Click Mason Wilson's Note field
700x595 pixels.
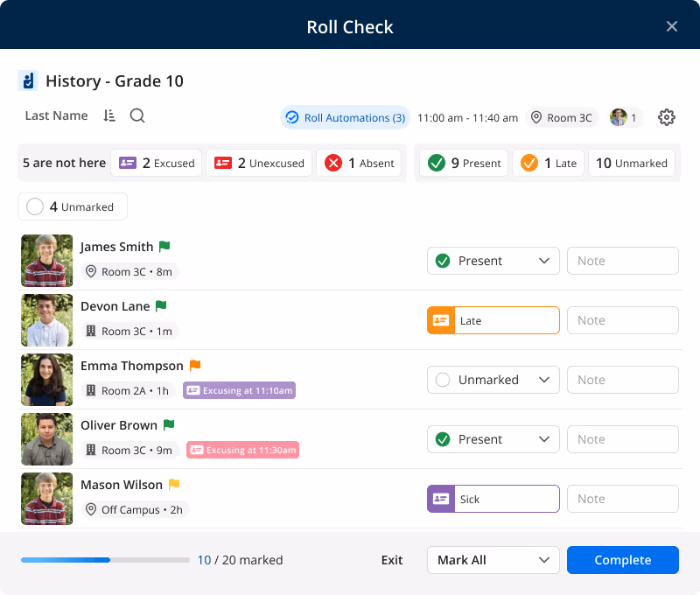623,499
